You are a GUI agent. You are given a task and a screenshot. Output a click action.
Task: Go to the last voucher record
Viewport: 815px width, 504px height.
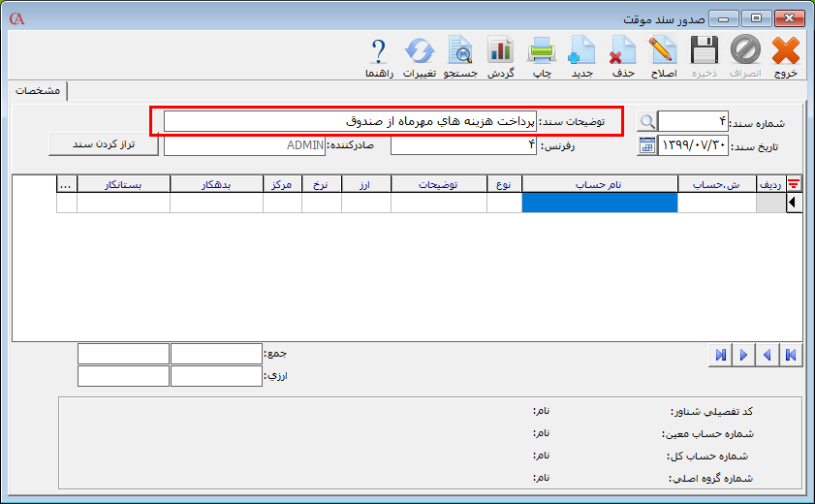[x=720, y=355]
